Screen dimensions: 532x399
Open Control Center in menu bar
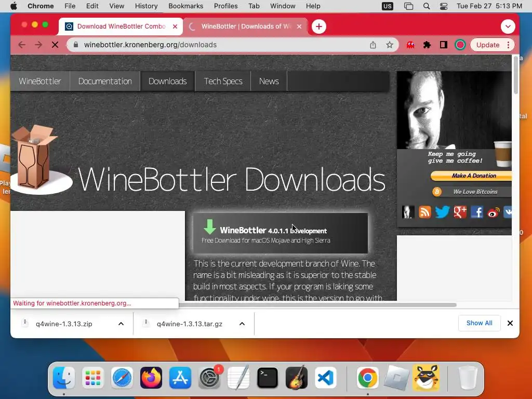click(444, 6)
